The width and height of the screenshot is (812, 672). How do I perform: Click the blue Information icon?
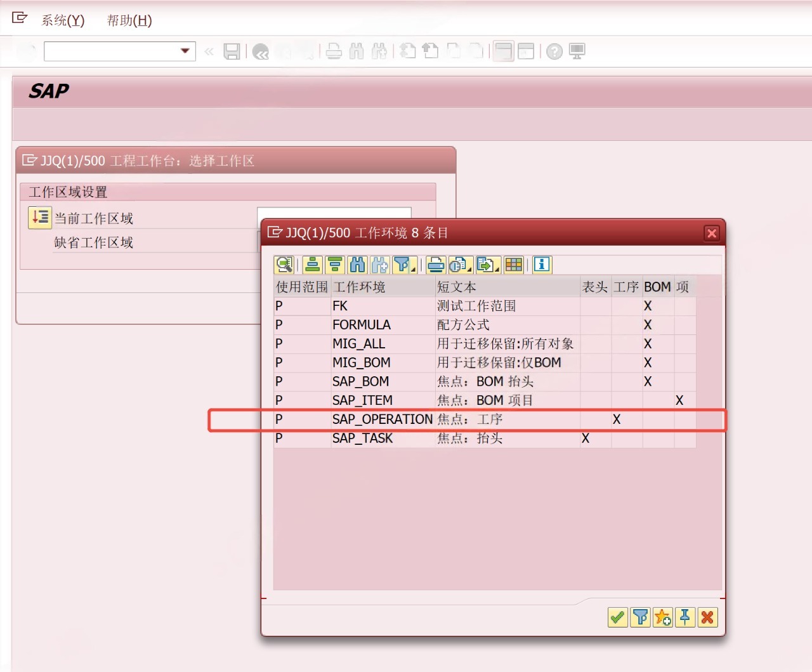[x=542, y=265]
